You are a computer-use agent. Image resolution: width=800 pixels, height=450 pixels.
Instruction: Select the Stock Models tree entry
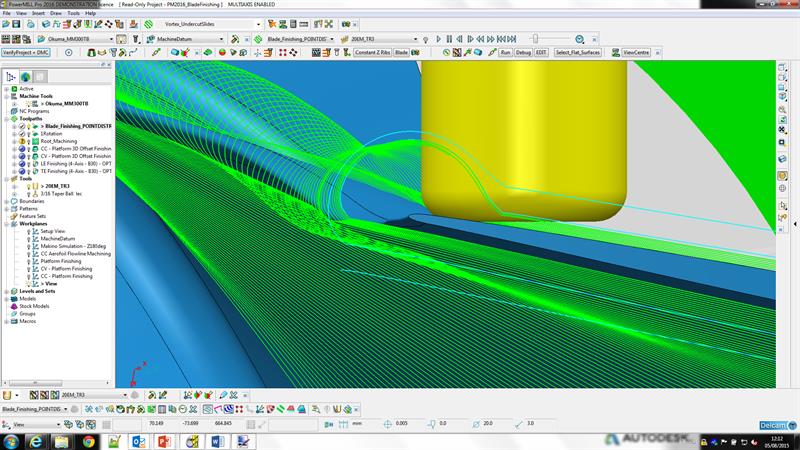pyautogui.click(x=34, y=306)
